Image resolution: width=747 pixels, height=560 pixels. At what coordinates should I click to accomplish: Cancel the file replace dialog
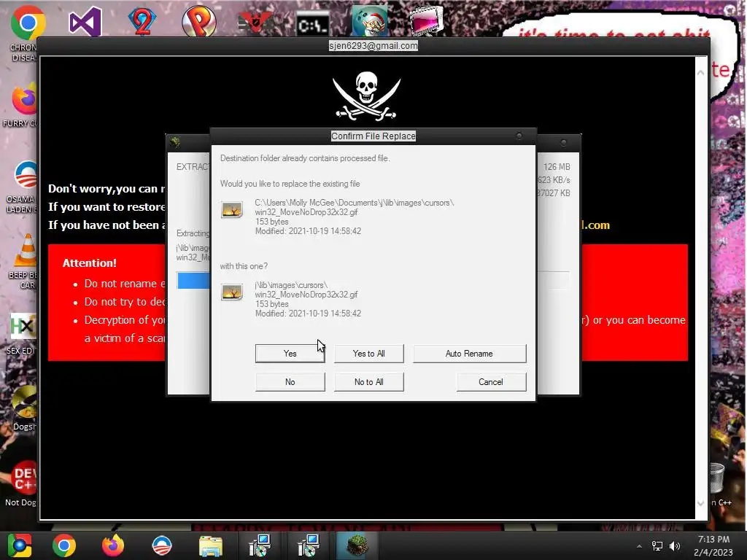[x=491, y=382]
